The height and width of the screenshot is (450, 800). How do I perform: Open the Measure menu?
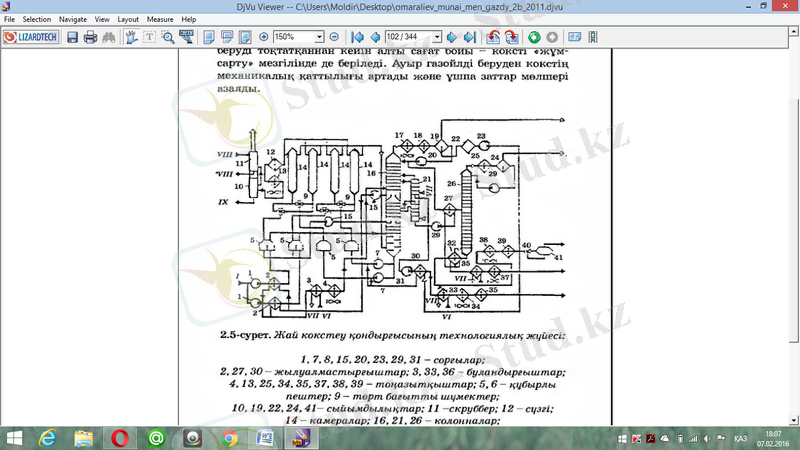(160, 19)
